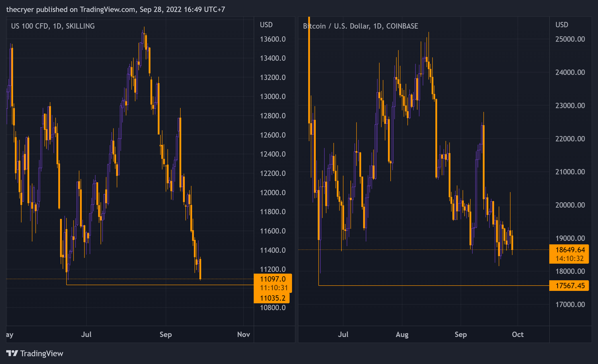Viewport: 598px width, 364px height.
Task: Click 18000.00 on the Bitcoin price axis
Action: click(570, 271)
